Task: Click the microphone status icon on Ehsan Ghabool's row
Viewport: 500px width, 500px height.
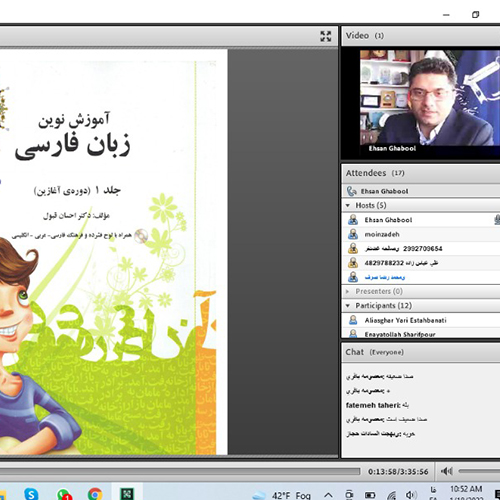Action: coord(497,220)
